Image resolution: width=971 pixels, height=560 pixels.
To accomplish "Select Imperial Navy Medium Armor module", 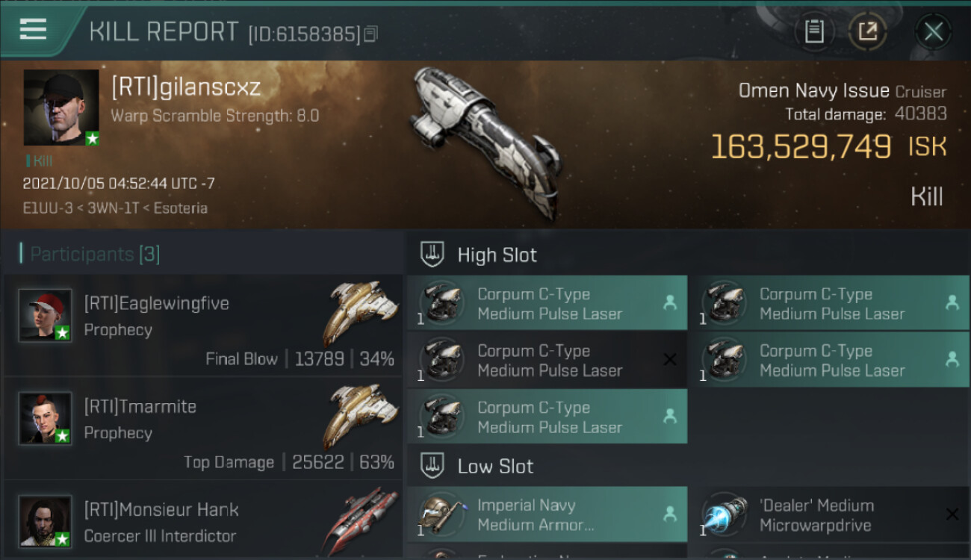I will click(x=547, y=514).
